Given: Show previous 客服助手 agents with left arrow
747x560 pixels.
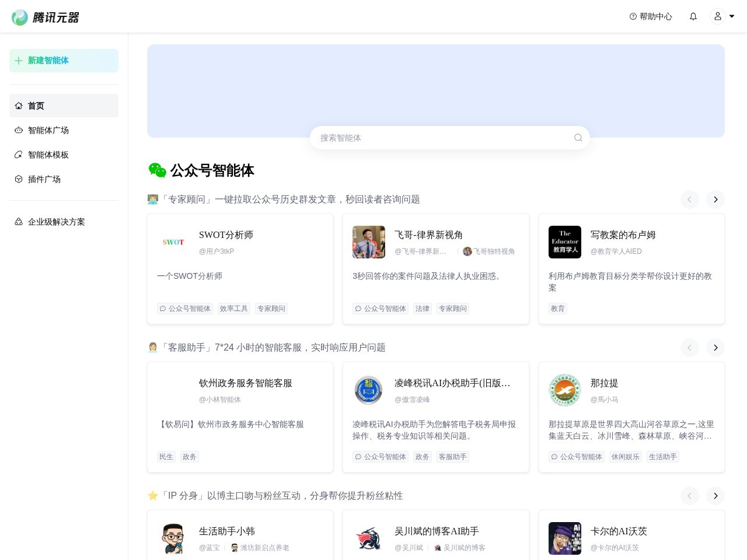Looking at the screenshot, I should click(x=689, y=348).
